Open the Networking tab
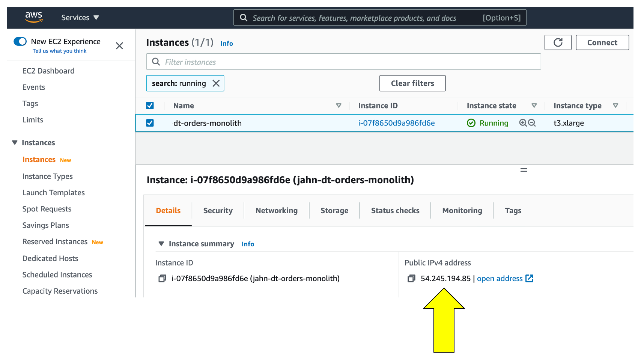This screenshot has width=644, height=362. [x=277, y=211]
